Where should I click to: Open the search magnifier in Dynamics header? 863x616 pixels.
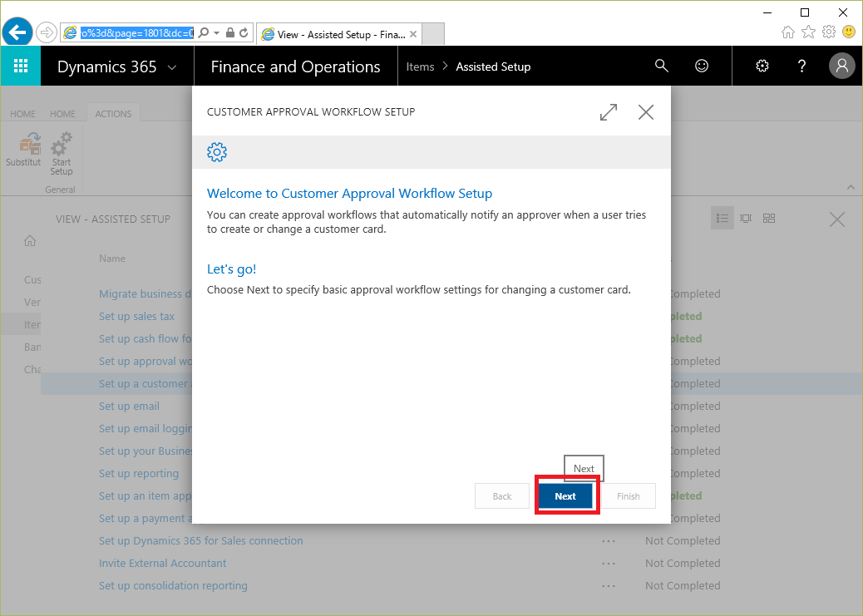[x=662, y=66]
